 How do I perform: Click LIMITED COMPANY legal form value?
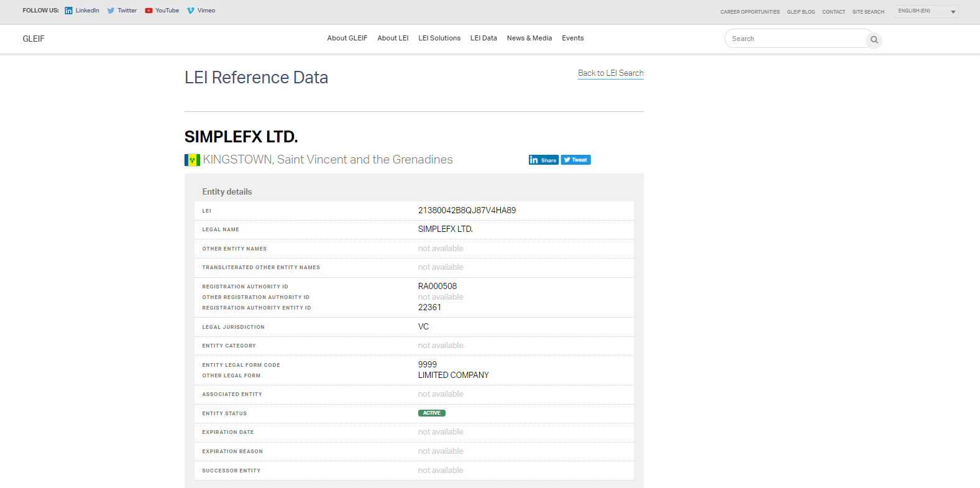pos(454,375)
